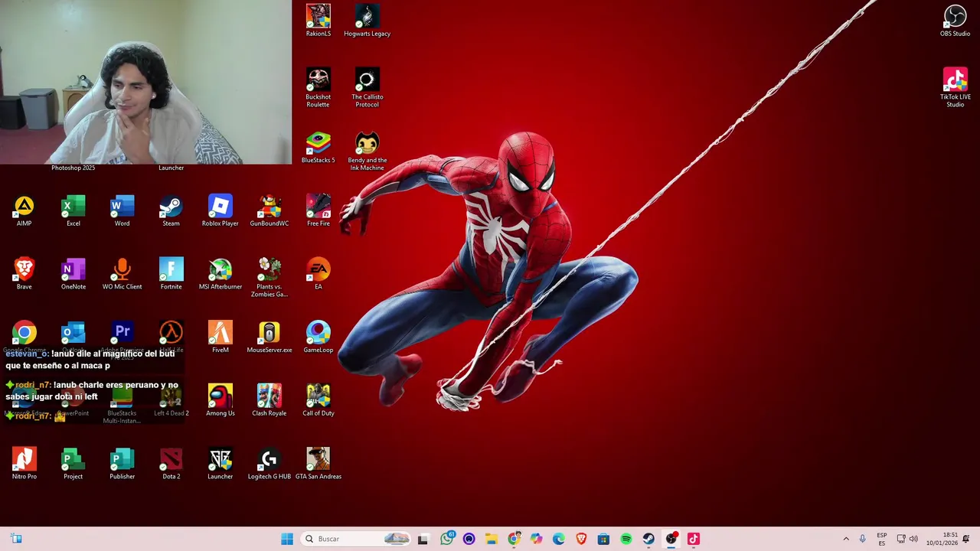Select the Buckshot Roulette desktop icon
This screenshot has height=551, width=980.
318,87
